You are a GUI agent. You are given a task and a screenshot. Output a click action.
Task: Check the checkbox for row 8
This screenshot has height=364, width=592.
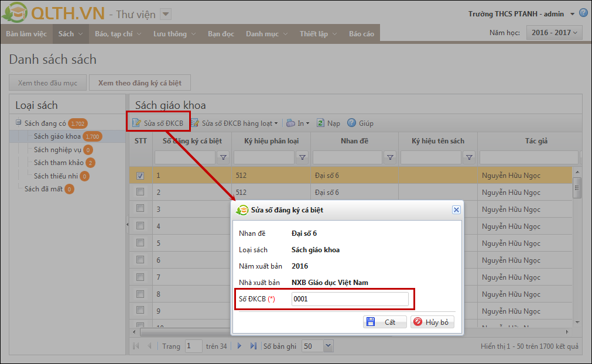coord(140,293)
